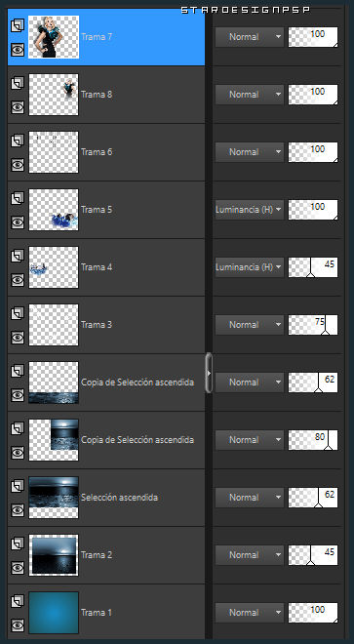Click the raster layer icon of Trama 2
The width and height of the screenshot is (354, 644).
click(x=18, y=543)
